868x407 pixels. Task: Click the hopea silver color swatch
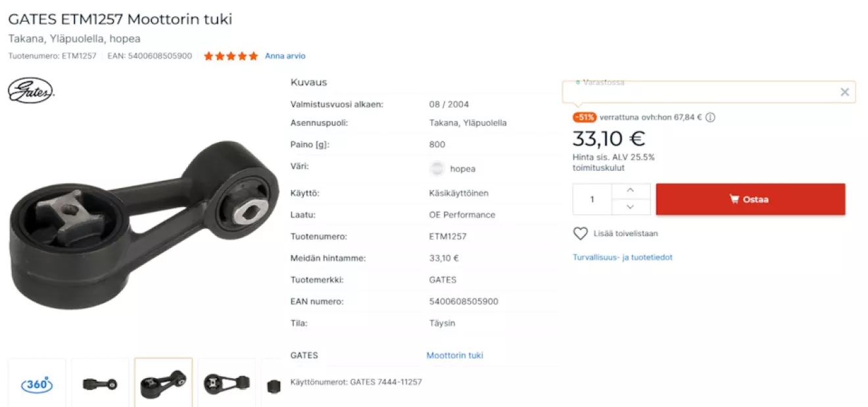[437, 169]
